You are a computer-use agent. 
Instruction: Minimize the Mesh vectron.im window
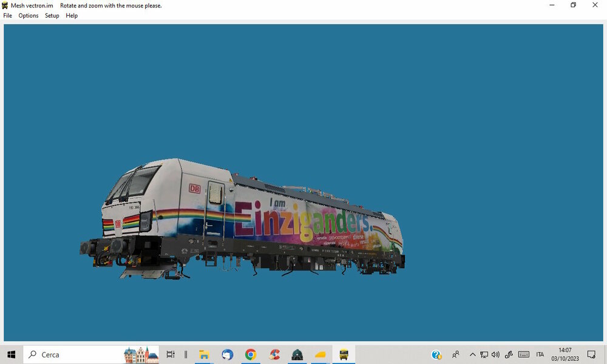click(552, 5)
